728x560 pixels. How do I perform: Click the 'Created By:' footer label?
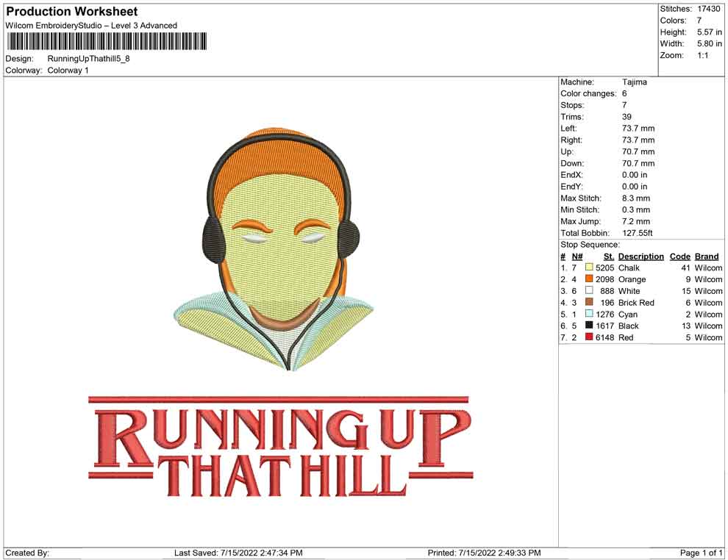pos(27,553)
